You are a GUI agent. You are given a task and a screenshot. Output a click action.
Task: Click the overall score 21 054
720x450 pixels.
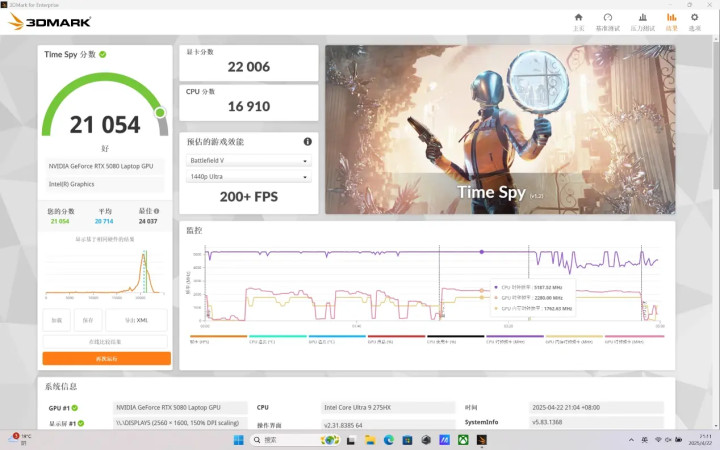point(105,125)
